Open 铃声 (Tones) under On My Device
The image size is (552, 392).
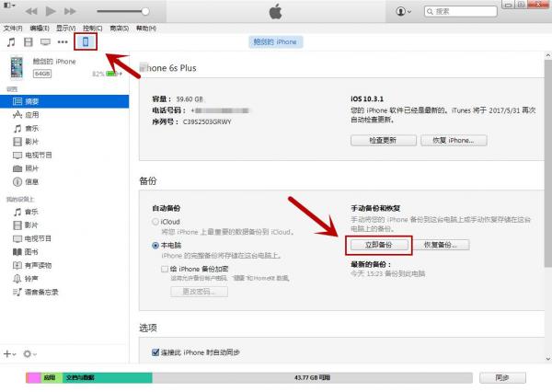(x=31, y=278)
